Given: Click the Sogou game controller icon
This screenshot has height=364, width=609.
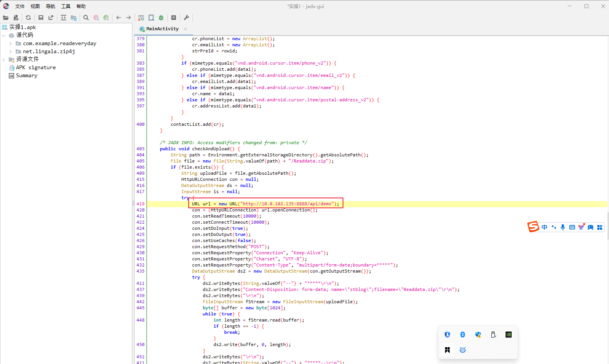Looking at the screenshot, I should pos(590,227).
